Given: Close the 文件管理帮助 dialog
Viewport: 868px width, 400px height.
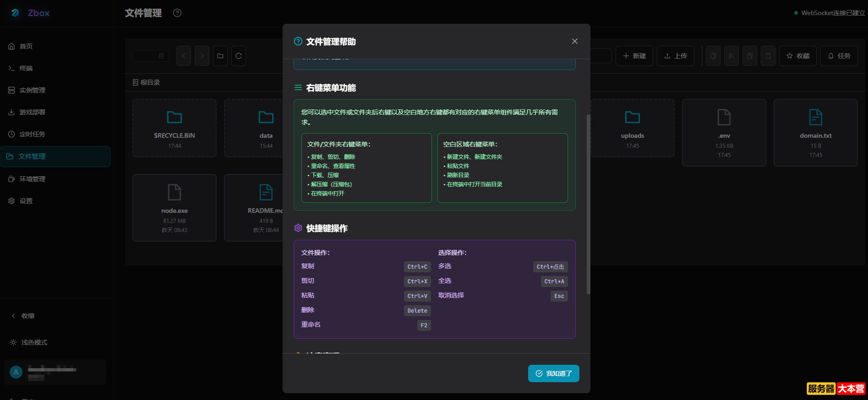Looking at the screenshot, I should tap(575, 41).
